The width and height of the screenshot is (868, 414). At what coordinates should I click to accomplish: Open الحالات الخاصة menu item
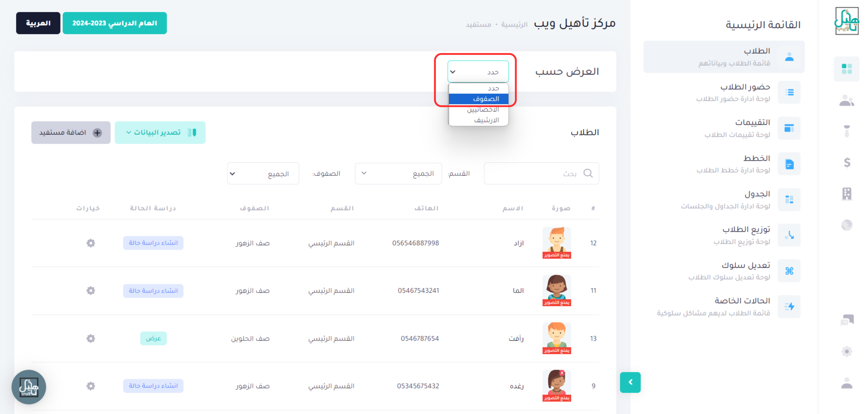click(724, 307)
